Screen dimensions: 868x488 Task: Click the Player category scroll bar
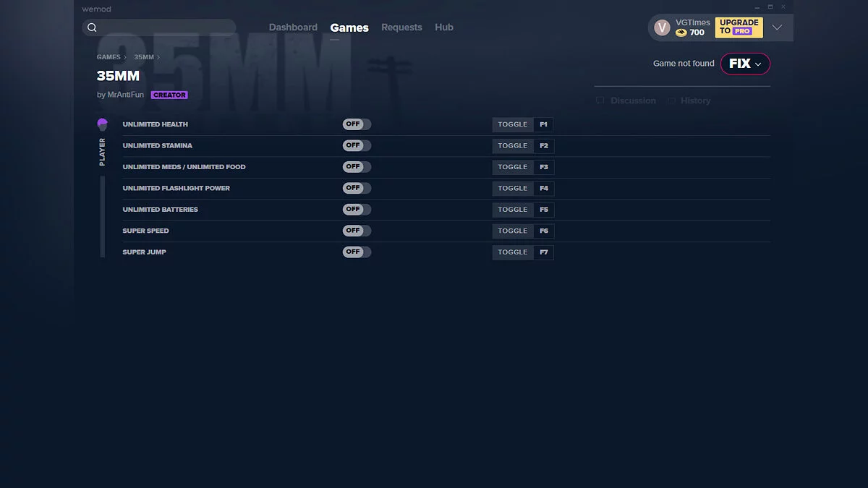click(x=103, y=216)
